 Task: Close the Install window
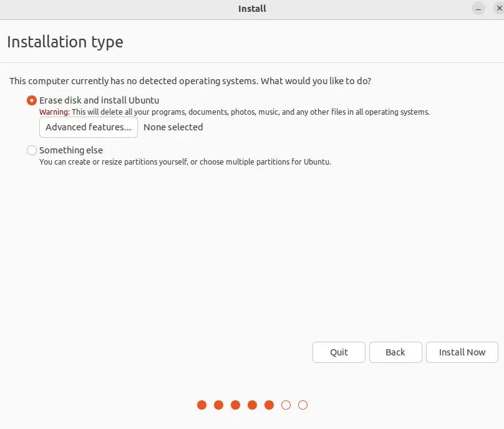click(497, 9)
